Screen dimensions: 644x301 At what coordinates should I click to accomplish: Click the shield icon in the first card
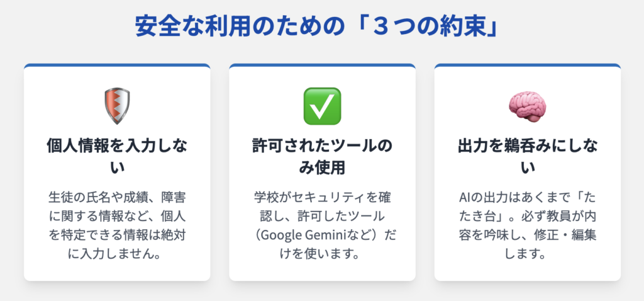[117, 106]
